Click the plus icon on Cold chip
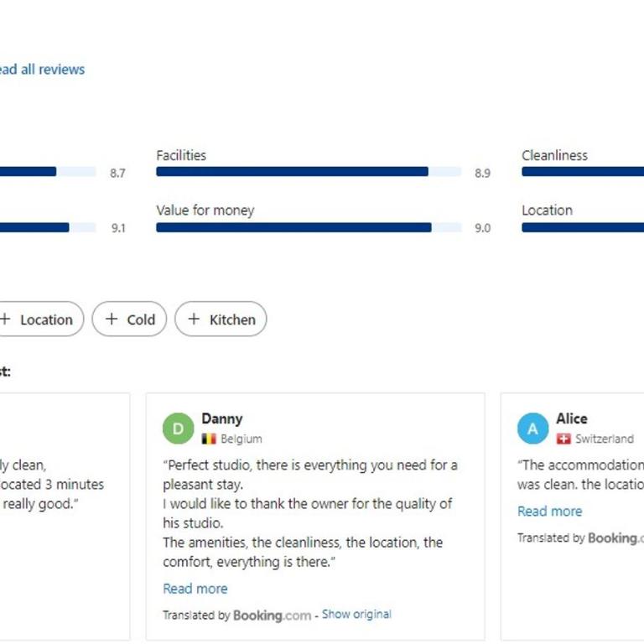The width and height of the screenshot is (644, 644). tap(112, 319)
